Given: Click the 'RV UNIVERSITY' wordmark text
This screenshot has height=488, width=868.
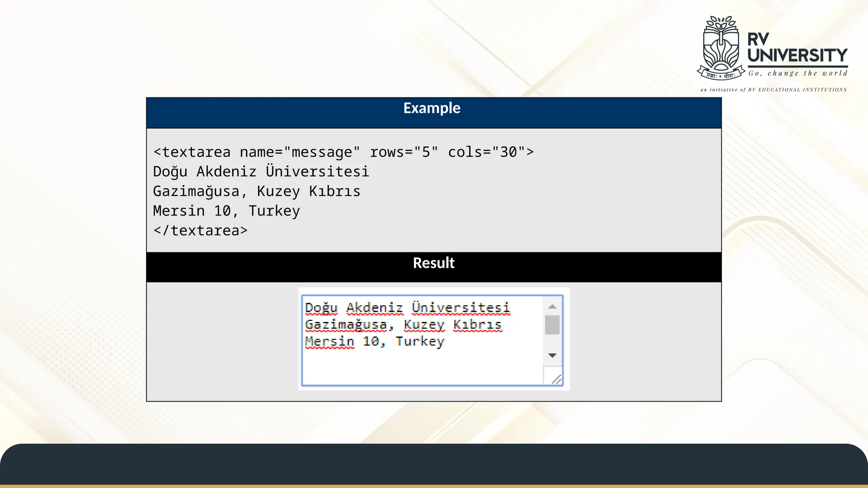Looking at the screenshot, I should tap(797, 47).
